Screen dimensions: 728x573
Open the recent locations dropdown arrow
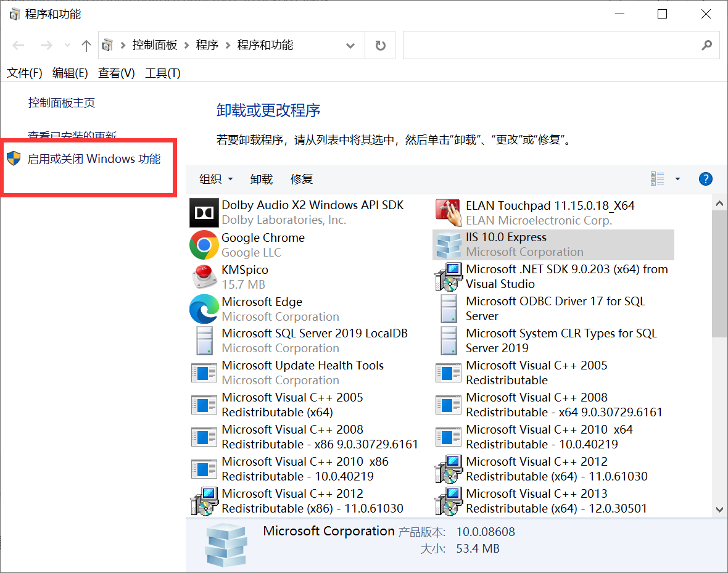(68, 46)
